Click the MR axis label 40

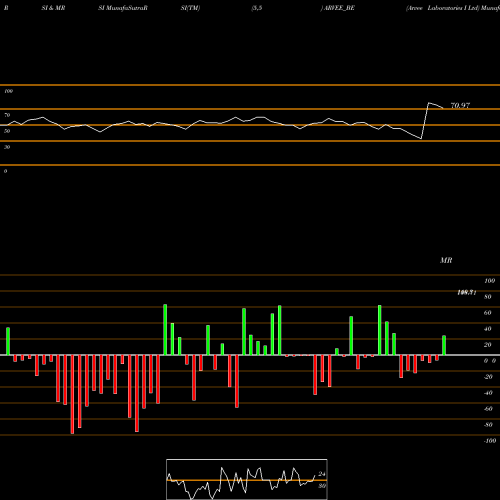pyautogui.click(x=487, y=329)
